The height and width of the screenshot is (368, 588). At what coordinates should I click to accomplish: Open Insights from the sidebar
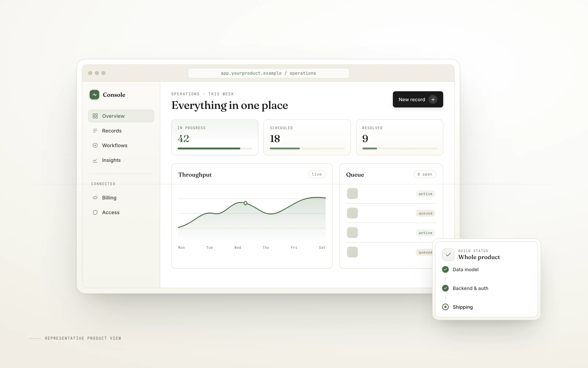coord(121,160)
